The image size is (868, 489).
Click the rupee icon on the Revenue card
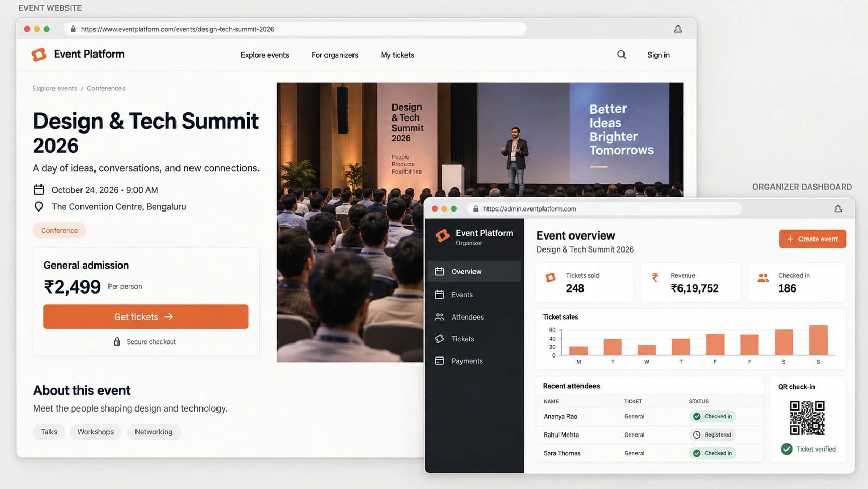[655, 277]
